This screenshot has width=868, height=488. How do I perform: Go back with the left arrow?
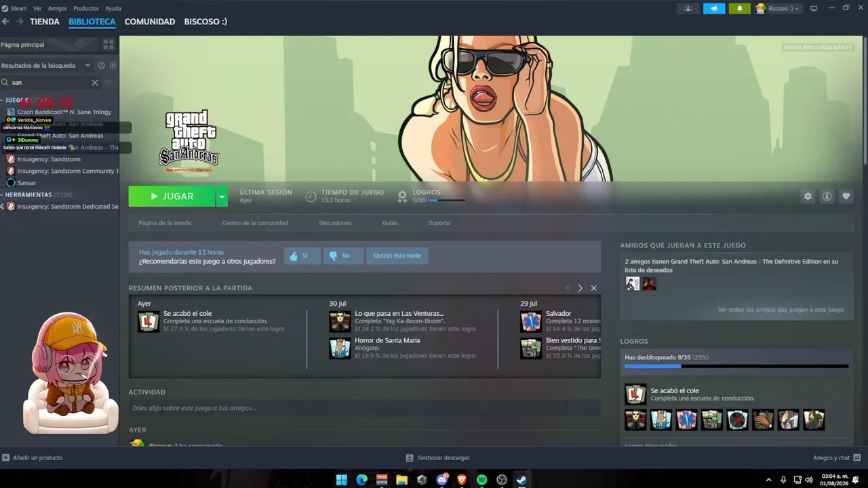coord(5,22)
